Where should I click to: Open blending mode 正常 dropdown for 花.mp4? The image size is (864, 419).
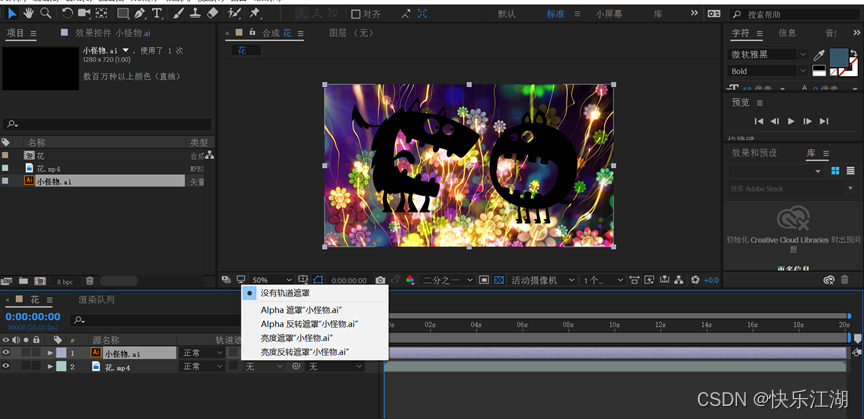(203, 366)
